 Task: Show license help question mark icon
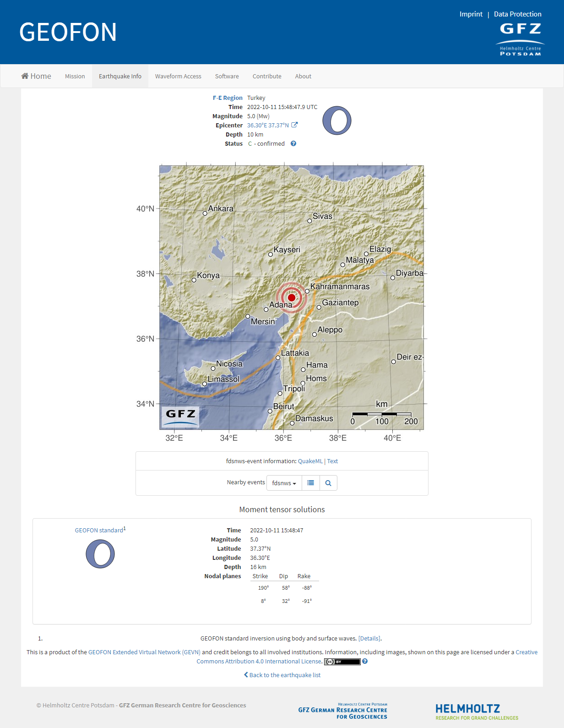[365, 661]
